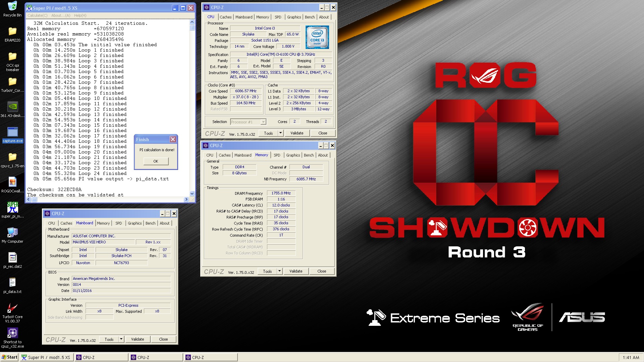Click the Memory CPU-Z window title icon
The image size is (644, 362).
205,145
